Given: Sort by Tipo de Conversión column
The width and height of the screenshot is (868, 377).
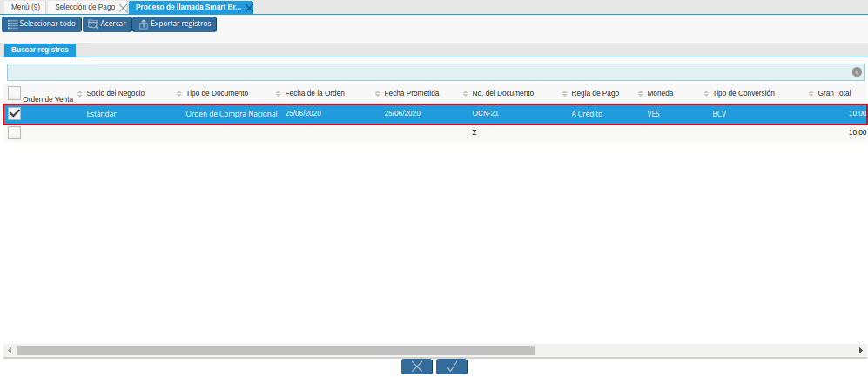Looking at the screenshot, I should pyautogui.click(x=744, y=93).
